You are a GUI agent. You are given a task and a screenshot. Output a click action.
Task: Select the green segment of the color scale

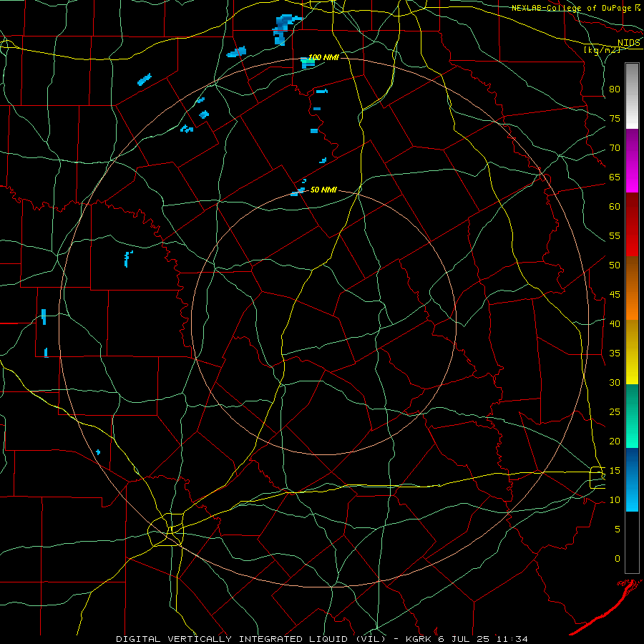point(632,416)
